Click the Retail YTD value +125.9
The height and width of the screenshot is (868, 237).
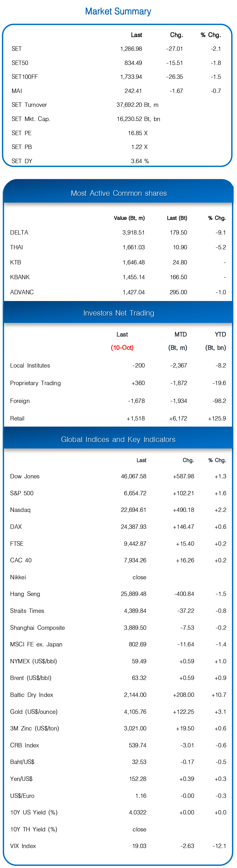(x=217, y=419)
